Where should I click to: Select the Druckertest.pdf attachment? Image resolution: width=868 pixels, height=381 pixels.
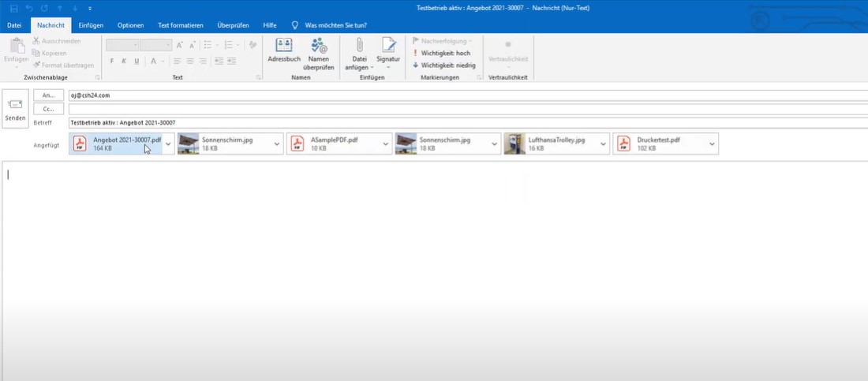660,144
